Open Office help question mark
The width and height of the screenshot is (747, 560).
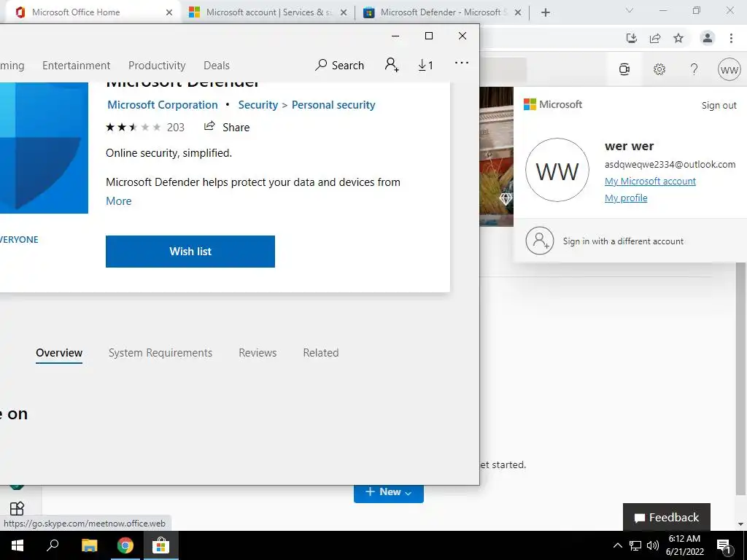[x=694, y=69]
